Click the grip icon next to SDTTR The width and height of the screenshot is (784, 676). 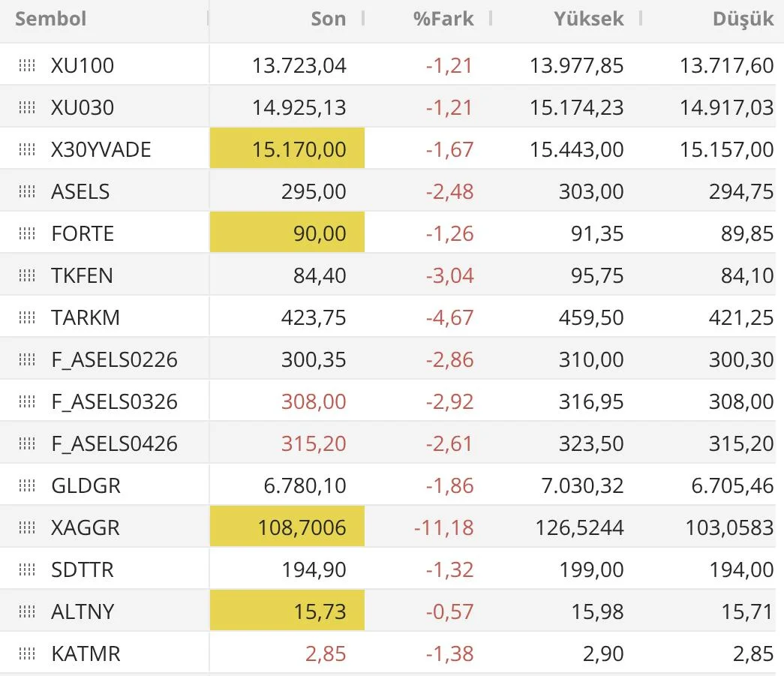tap(27, 569)
